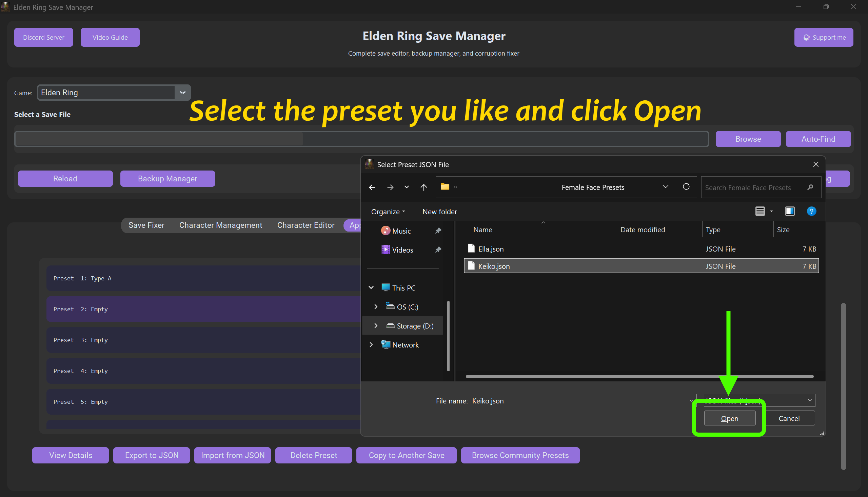Expand the OS (C:) drive
This screenshot has width=868, height=497.
(x=376, y=306)
